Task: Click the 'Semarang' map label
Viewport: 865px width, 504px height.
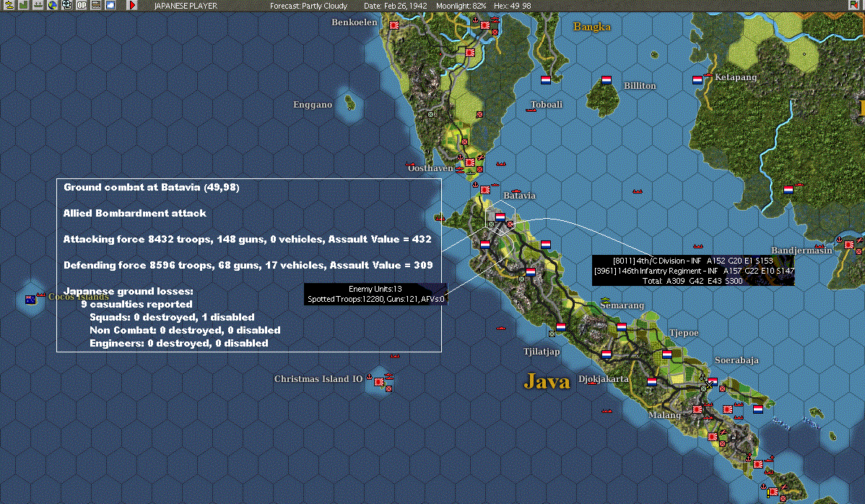Action: [x=622, y=305]
